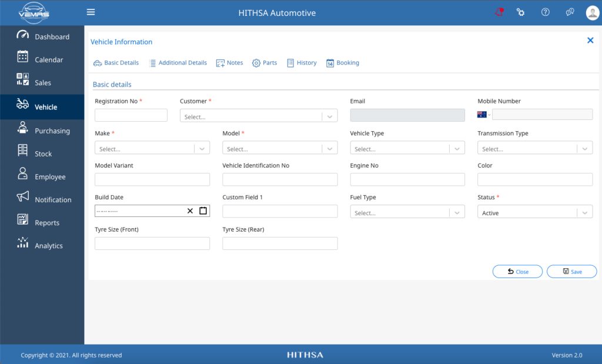This screenshot has width=602, height=364.
Task: Close the Vehicle Information panel
Action: point(590,41)
